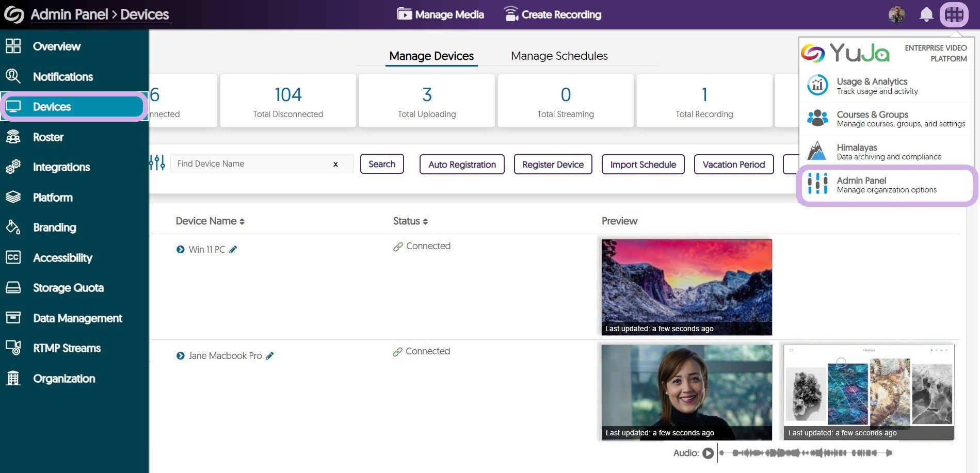This screenshot has width=980, height=473.
Task: Clear the search field with x
Action: coord(335,164)
